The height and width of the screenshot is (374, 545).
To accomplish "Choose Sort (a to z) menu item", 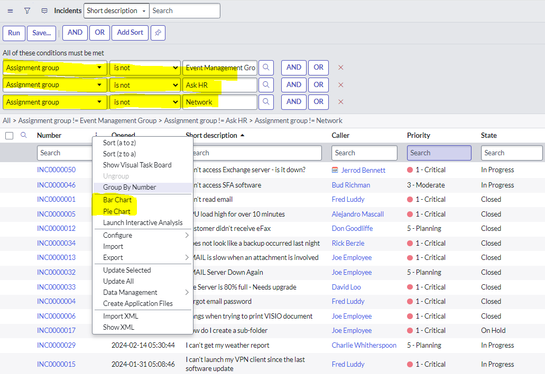I will (119, 143).
